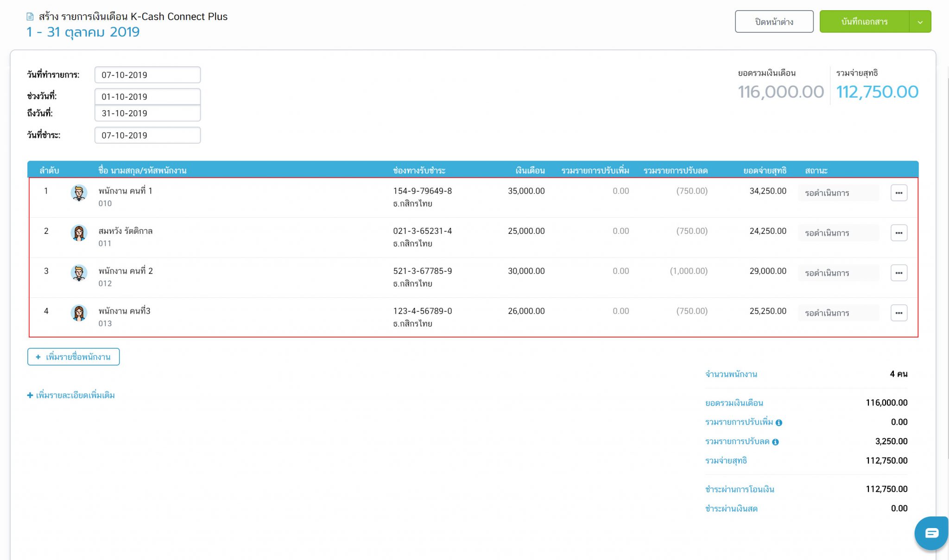Screen dimensions: 949x560
Task: Expand เพิ่มรายละเอียดเพิ่มเติม for extra details
Action: click(71, 395)
